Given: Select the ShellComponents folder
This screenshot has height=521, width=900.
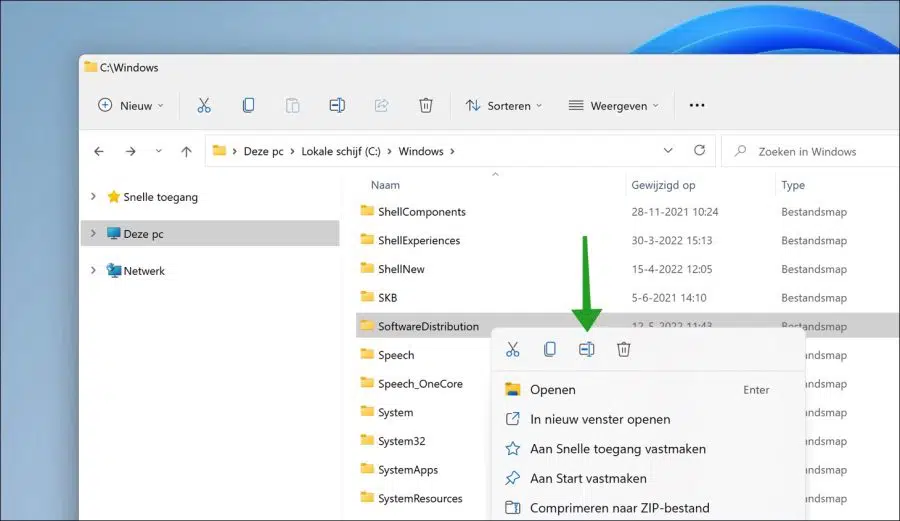Looking at the screenshot, I should [422, 212].
